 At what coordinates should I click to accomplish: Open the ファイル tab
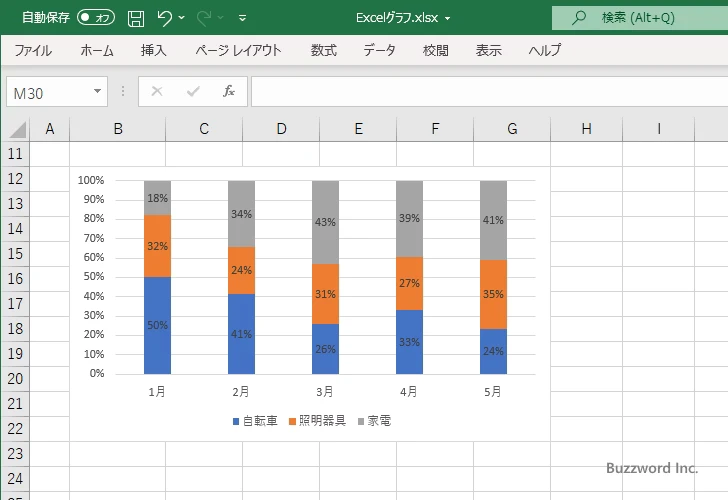(x=33, y=50)
